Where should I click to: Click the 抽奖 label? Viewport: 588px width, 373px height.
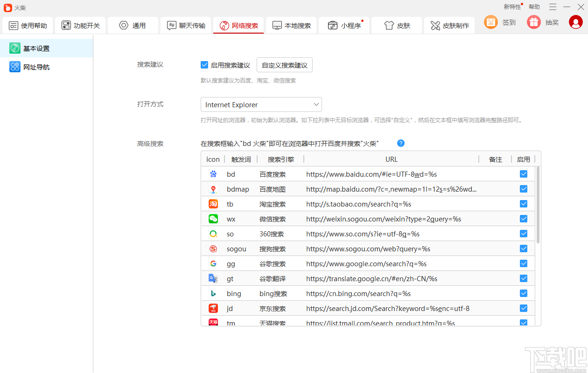pos(552,22)
